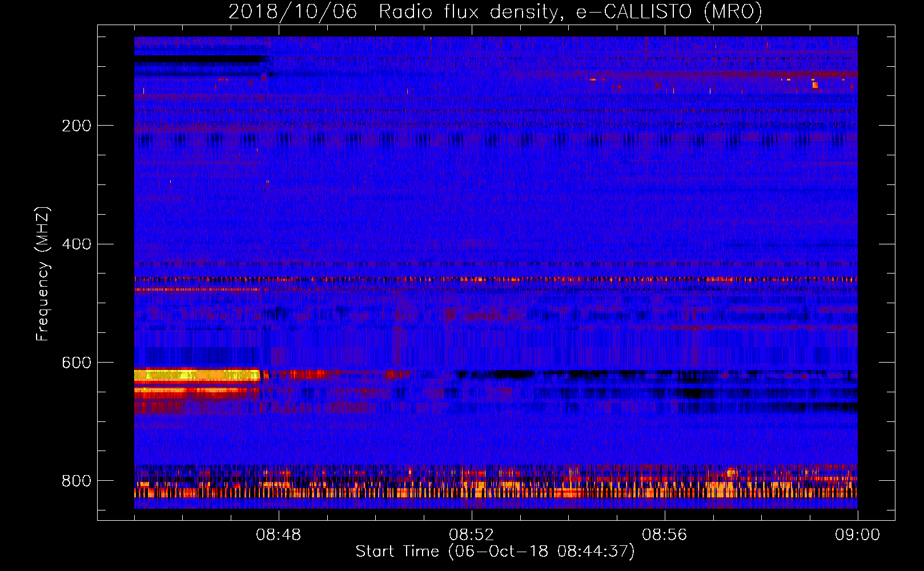
Task: Click the 200 frequency tick label
Action: (77, 126)
